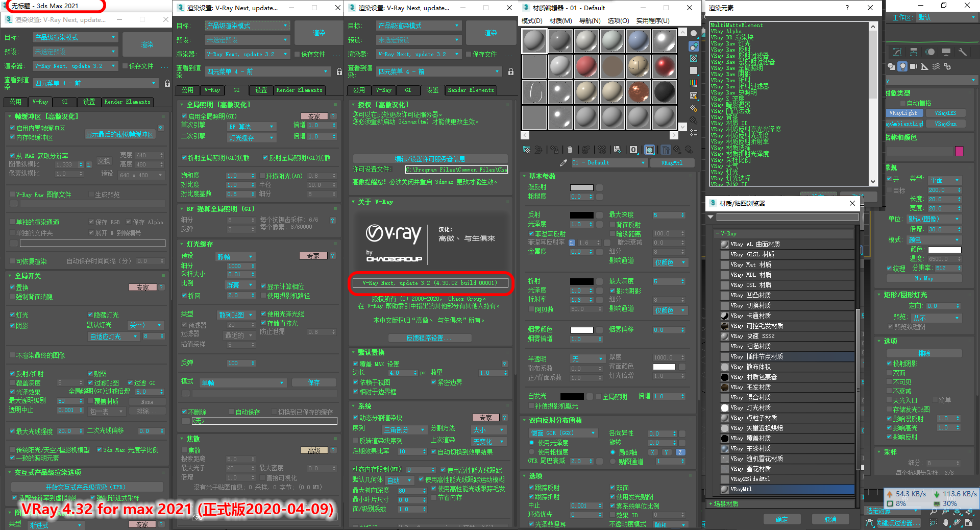
Task: Click Get Material icon in Material Editor toolbar
Action: click(527, 150)
